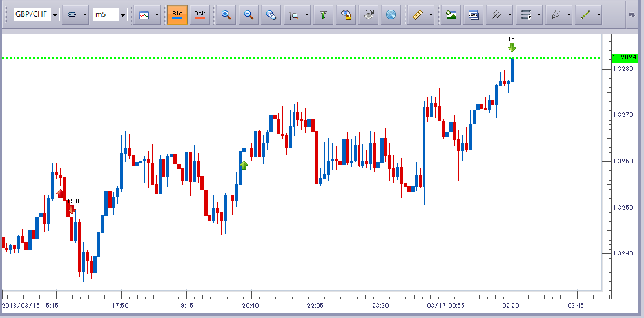Click the green up arrow trade marker

click(244, 165)
